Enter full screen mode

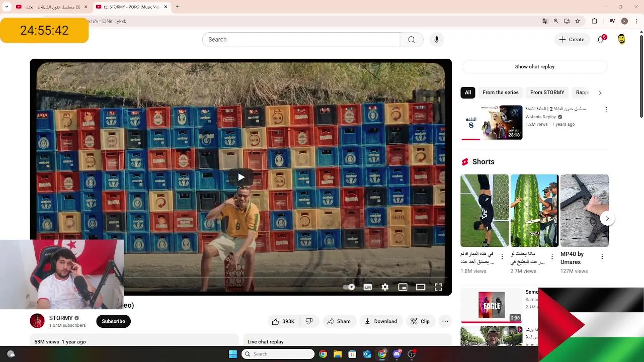click(438, 287)
